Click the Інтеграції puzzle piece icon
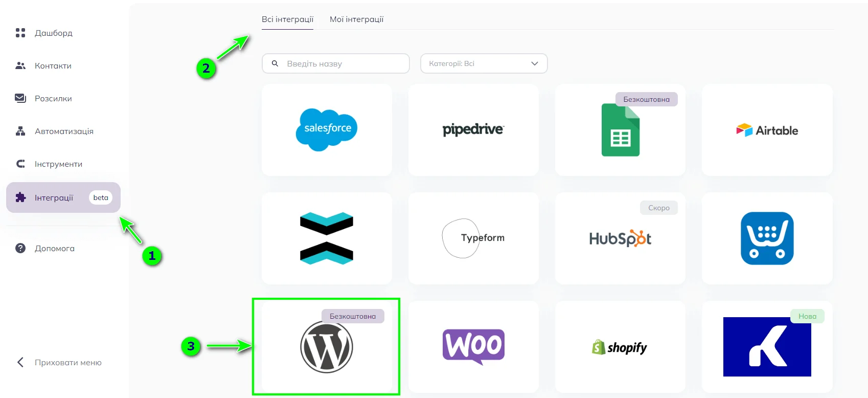Image resolution: width=868 pixels, height=398 pixels. point(20,197)
